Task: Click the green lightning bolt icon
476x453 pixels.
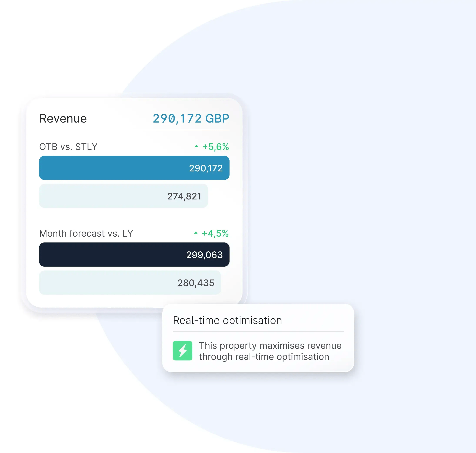Action: pyautogui.click(x=182, y=351)
